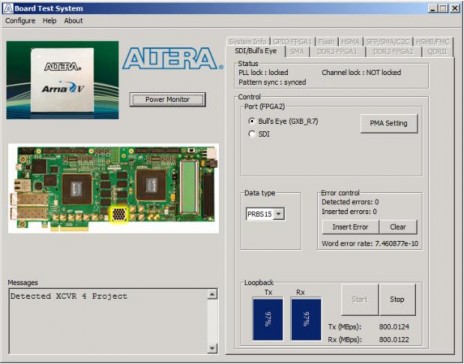Click the Insert Error button

pos(350,227)
